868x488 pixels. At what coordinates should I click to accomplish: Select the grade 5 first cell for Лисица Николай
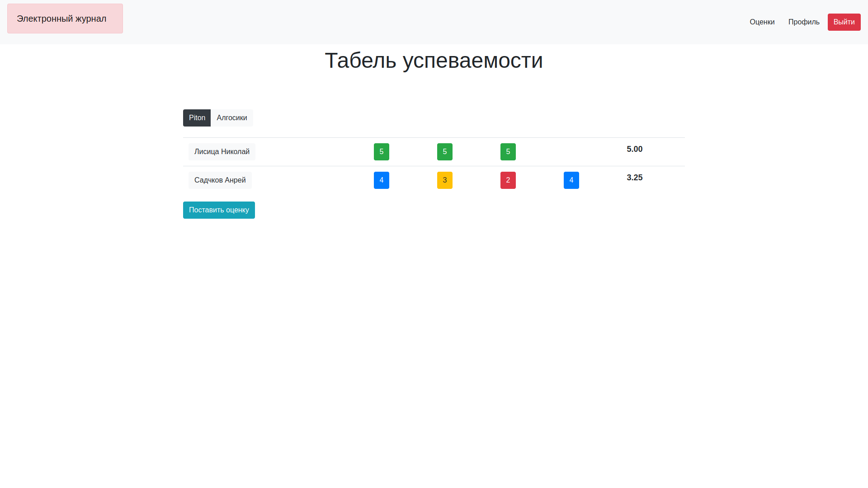point(381,152)
